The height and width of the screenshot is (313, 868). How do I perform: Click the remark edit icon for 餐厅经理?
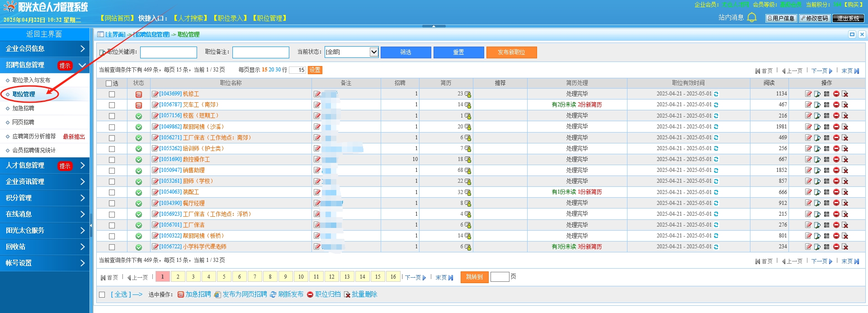click(317, 204)
